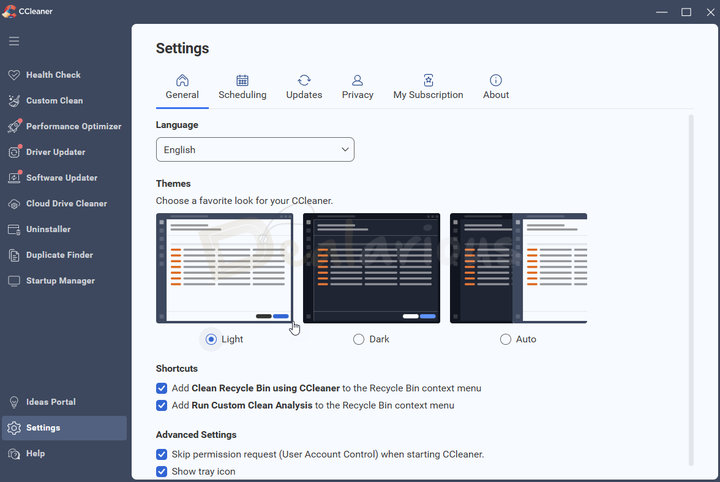Open the Updates tab label
Image resolution: width=720 pixels, height=482 pixels.
coord(304,95)
